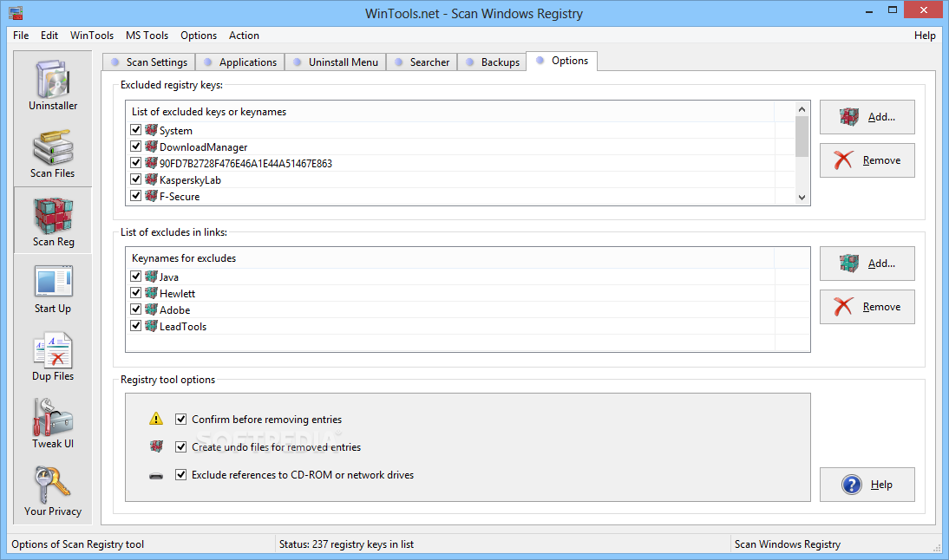
Task: Switch to the Searcher tab
Action: click(422, 62)
